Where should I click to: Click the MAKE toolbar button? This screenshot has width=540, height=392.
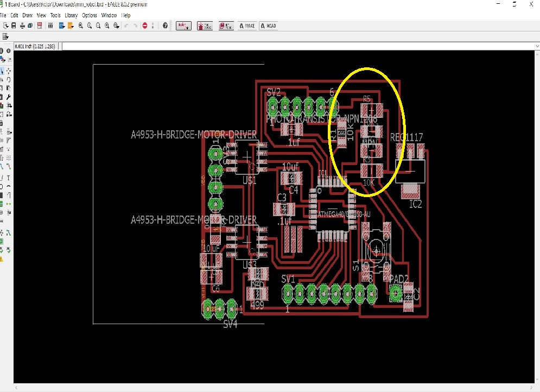coord(247,26)
